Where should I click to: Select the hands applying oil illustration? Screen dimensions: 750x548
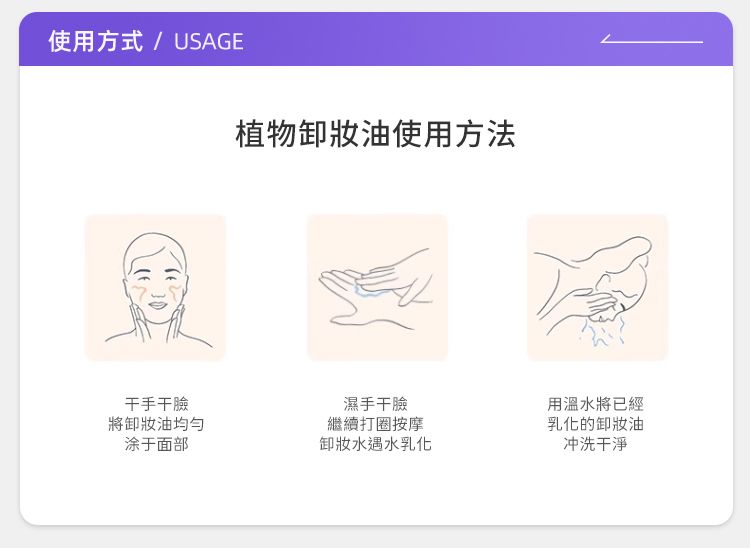[x=377, y=287]
